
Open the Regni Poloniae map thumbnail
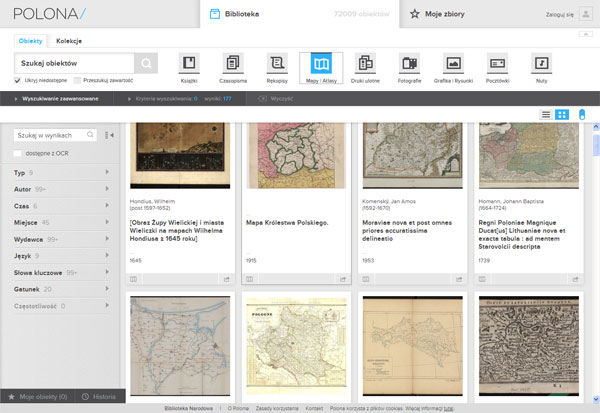[529, 155]
